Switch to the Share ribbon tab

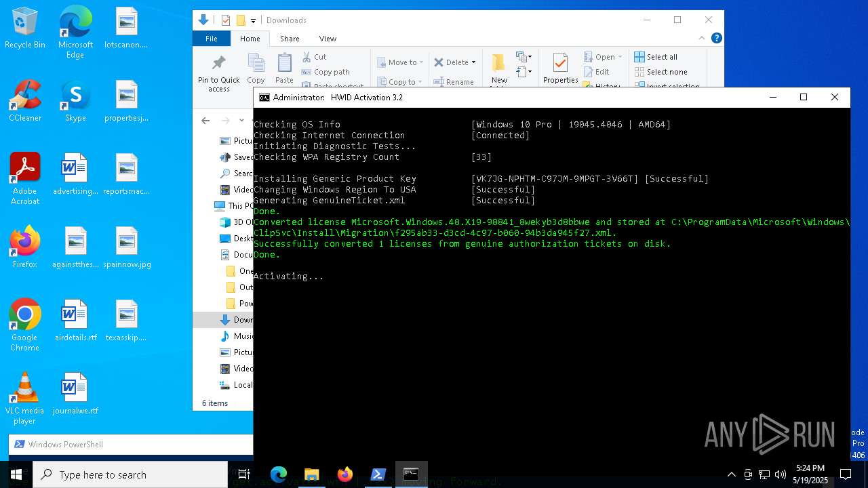tap(290, 39)
